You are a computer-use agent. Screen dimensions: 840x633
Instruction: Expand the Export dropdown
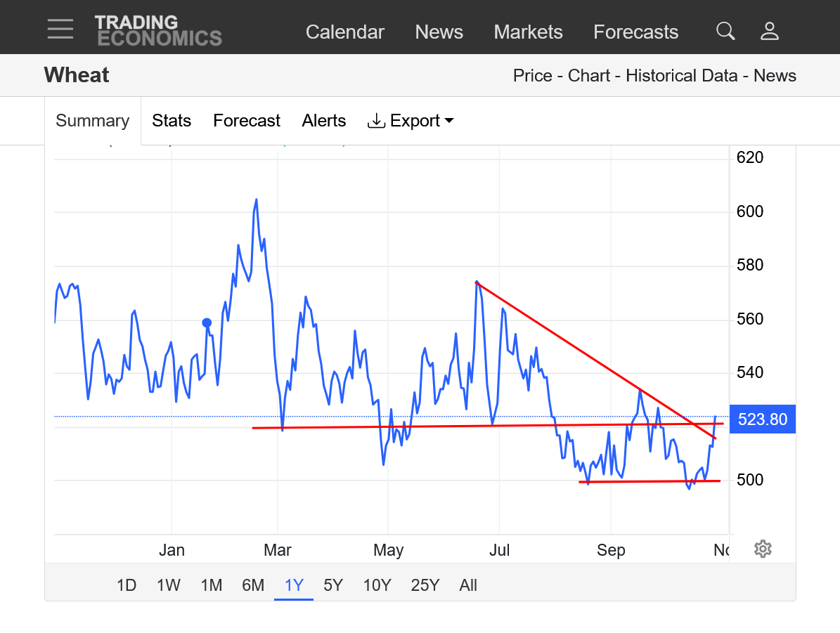point(411,121)
